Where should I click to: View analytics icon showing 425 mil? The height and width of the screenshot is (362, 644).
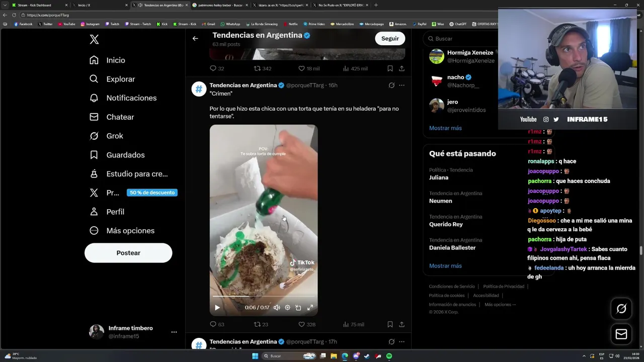(346, 68)
